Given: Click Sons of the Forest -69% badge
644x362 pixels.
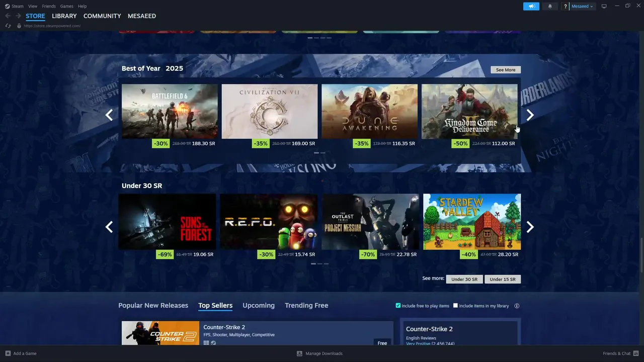Looking at the screenshot, I should coord(165,254).
